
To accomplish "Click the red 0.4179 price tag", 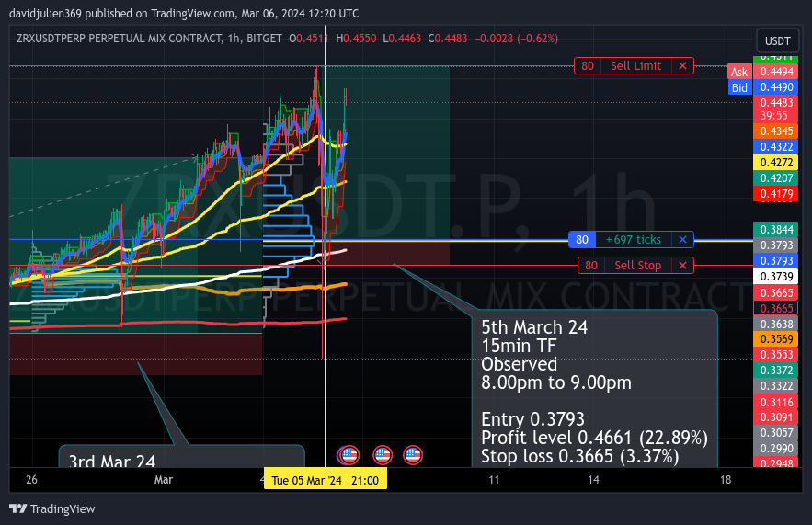I will coord(776,194).
